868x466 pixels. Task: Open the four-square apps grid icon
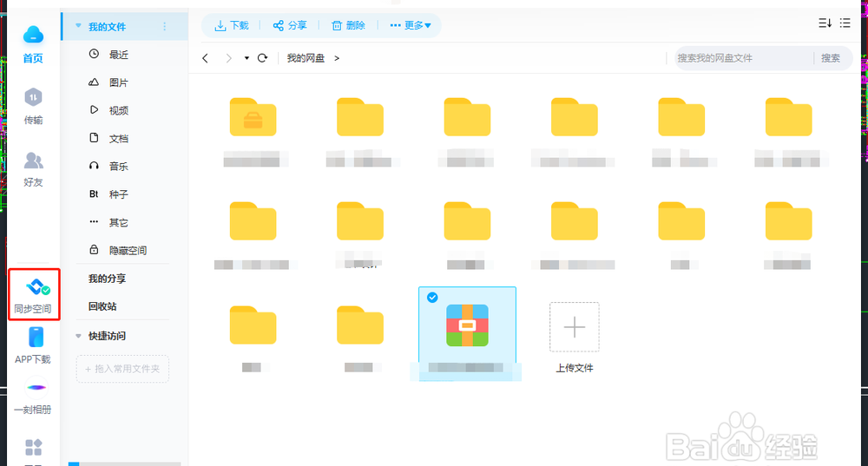[33, 447]
